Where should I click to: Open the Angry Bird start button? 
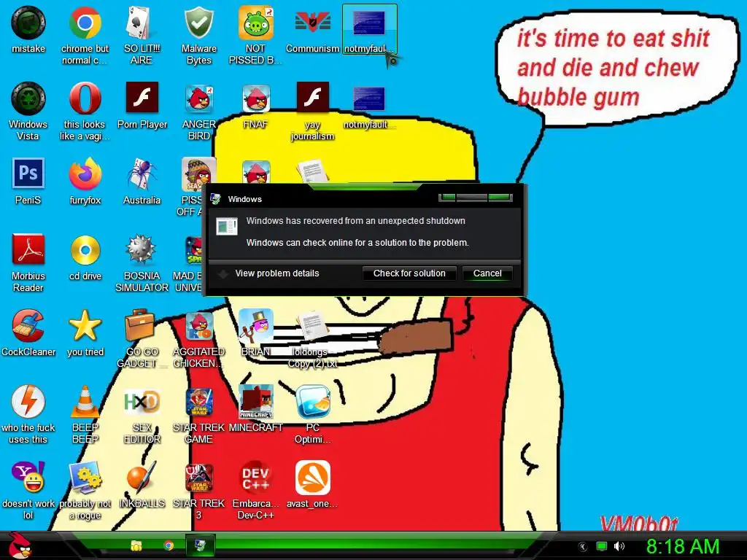[19, 545]
